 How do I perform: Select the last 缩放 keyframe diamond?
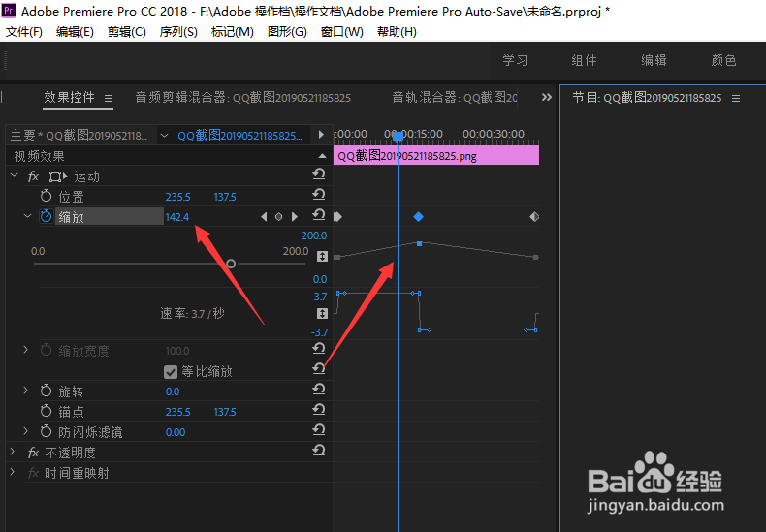534,217
